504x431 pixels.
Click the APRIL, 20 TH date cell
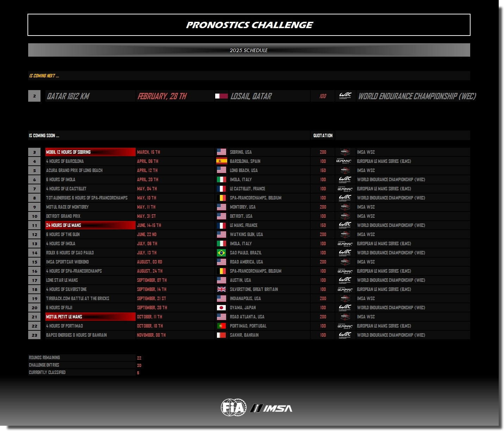pos(175,179)
